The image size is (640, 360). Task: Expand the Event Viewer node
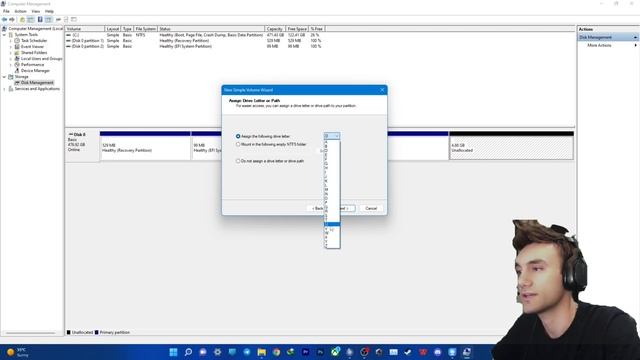[x=11, y=47]
